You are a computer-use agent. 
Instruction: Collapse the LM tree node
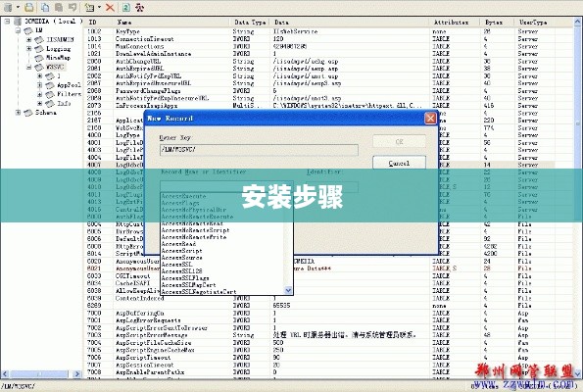tap(18, 30)
